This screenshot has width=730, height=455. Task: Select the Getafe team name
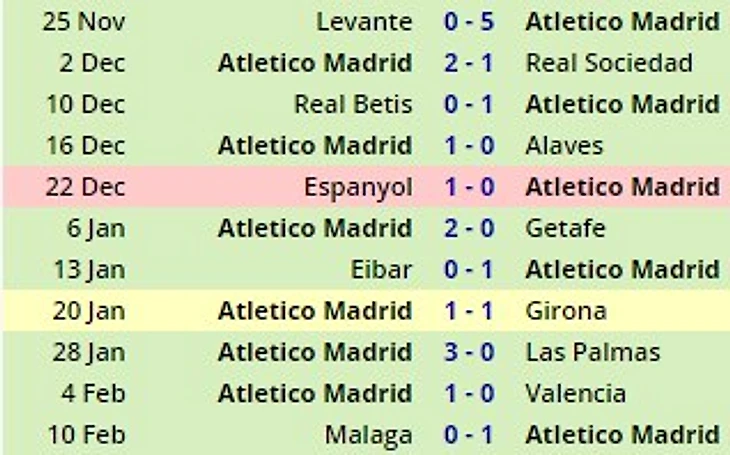pos(565,229)
